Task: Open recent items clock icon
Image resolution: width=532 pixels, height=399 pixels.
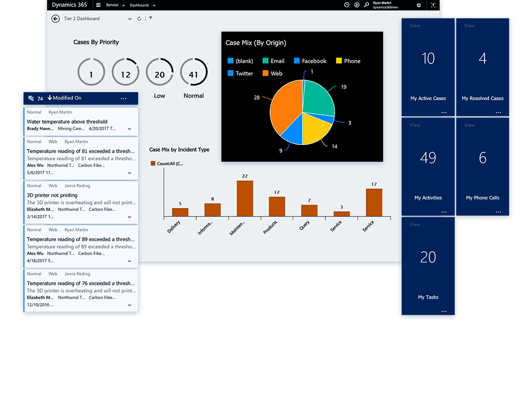Action: point(346,5)
